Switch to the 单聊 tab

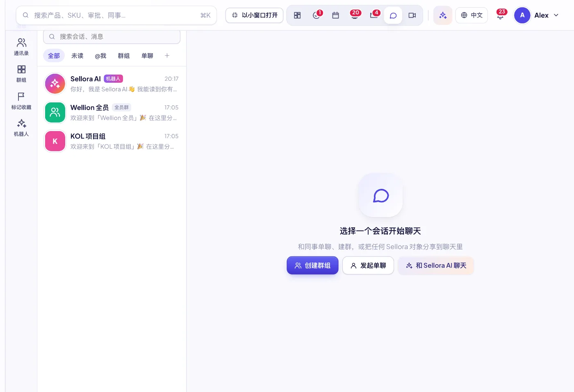pyautogui.click(x=147, y=56)
